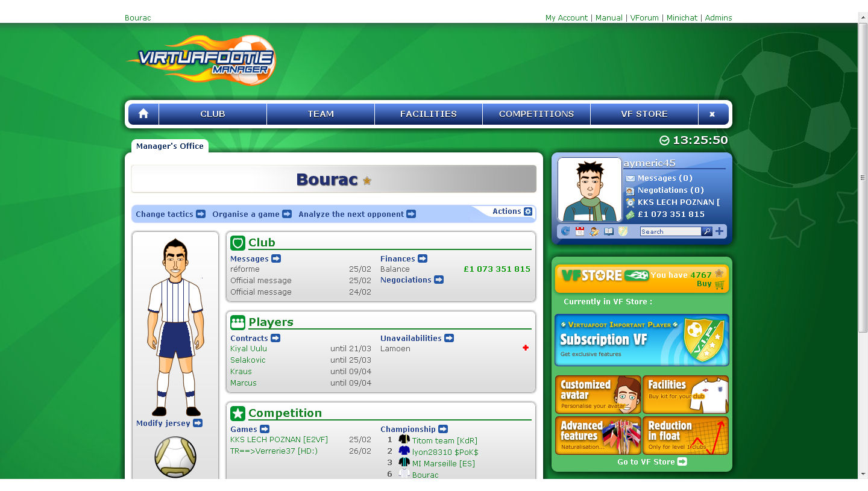Click the alarm clock next-match icon
The height and width of the screenshot is (491, 868).
pyautogui.click(x=631, y=202)
